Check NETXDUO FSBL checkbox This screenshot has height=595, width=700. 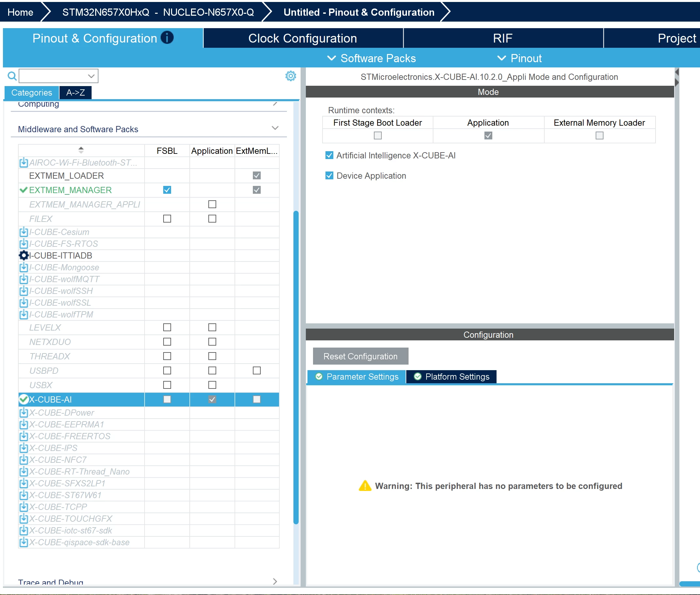tap(167, 342)
